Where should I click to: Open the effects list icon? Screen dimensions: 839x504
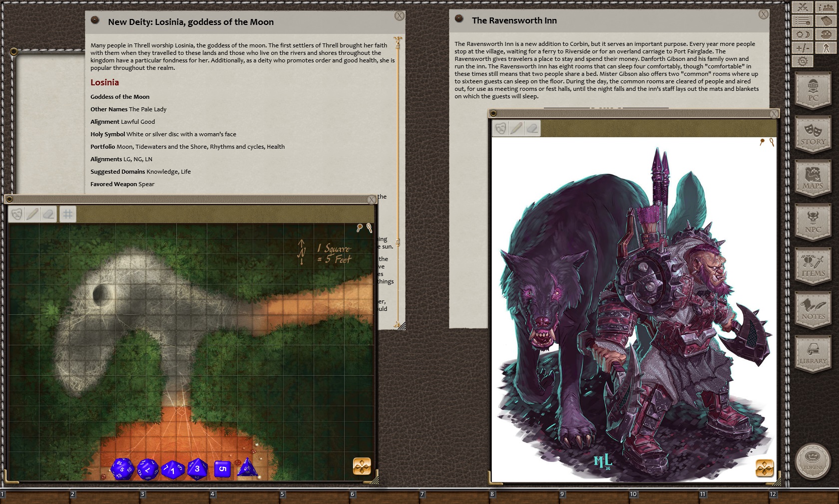click(x=803, y=21)
